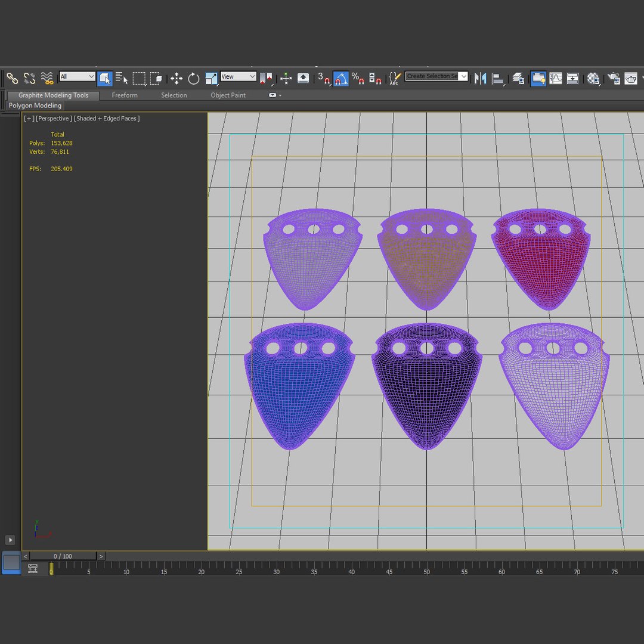Open Edit Named Selection Sets

(395, 78)
